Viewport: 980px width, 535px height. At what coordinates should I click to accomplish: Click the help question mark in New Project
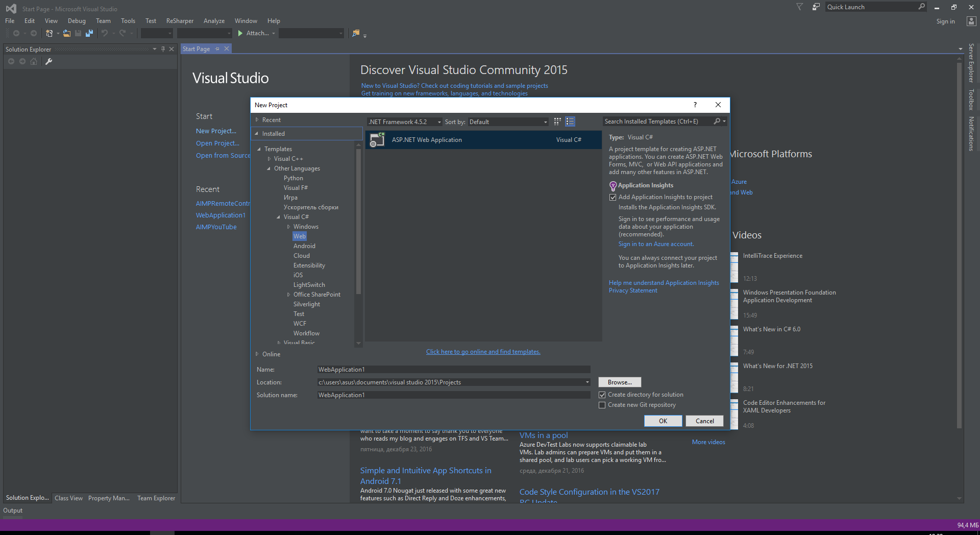(x=695, y=105)
